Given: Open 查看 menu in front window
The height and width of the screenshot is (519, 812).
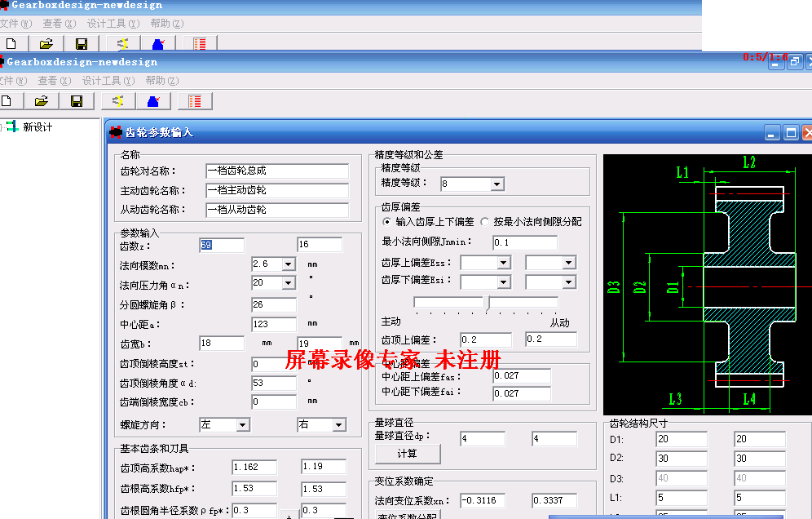Looking at the screenshot, I should coord(55,80).
